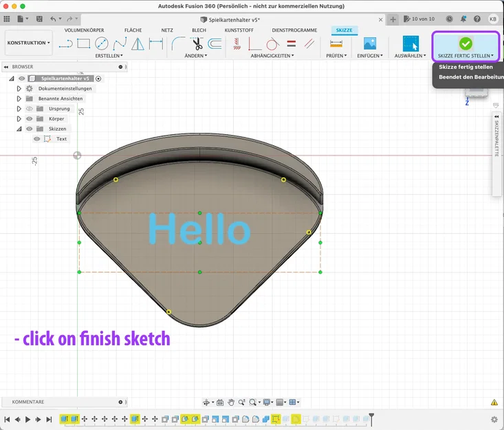Activate the Pan hand tool in navigation bar
Viewport: 504px width, 430px height.
click(x=232, y=402)
